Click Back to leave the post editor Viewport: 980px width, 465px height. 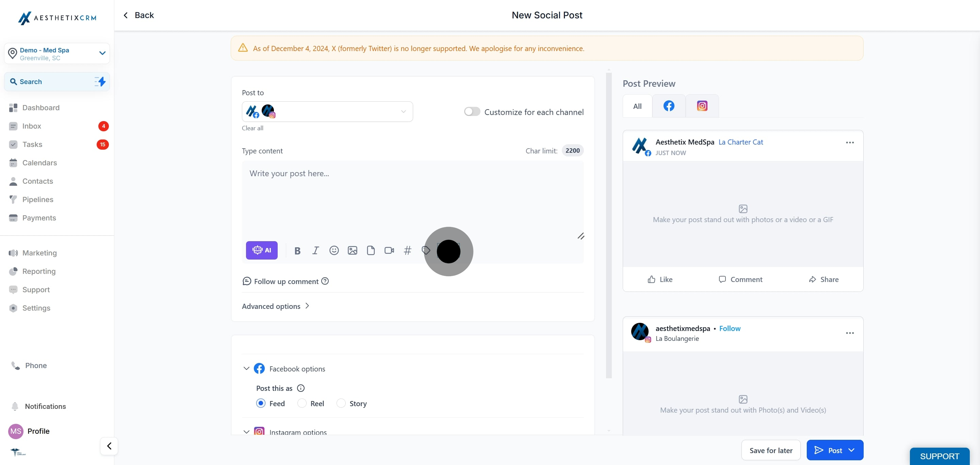click(x=138, y=15)
